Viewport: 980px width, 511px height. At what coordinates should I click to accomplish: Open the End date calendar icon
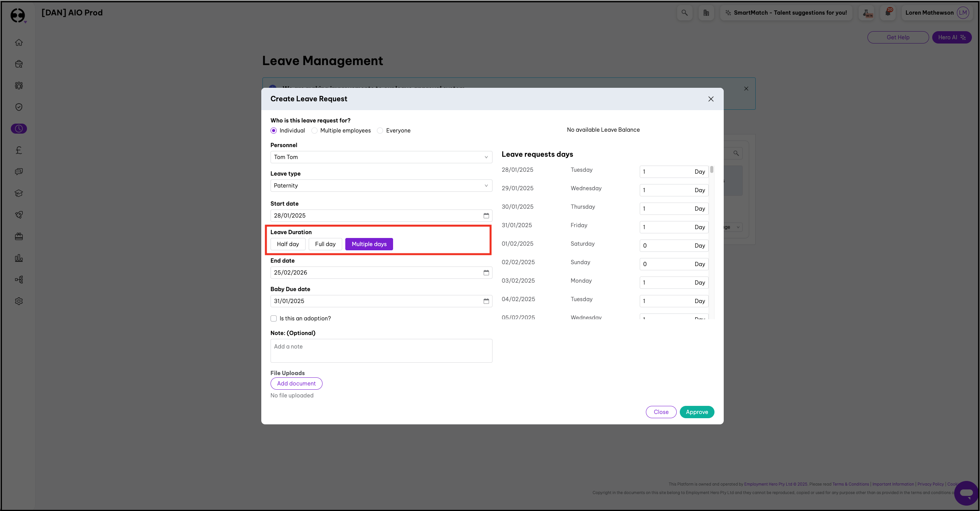486,273
